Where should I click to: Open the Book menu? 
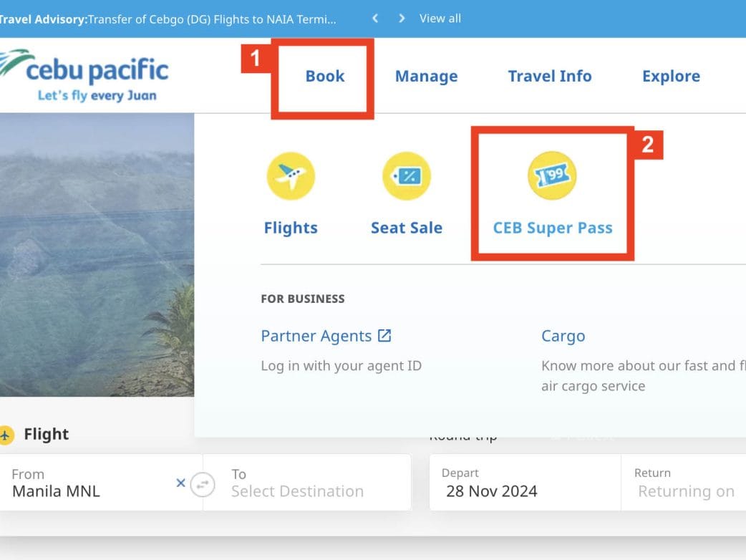tap(325, 77)
